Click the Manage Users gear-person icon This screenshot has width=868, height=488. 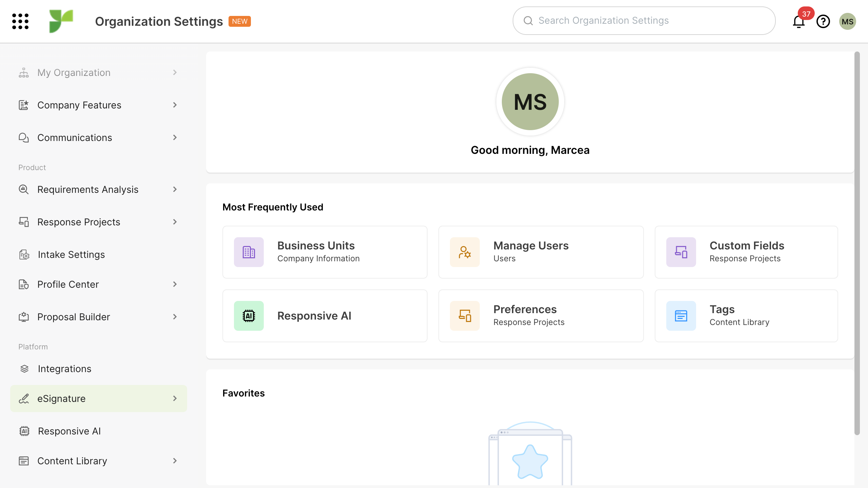[465, 252]
